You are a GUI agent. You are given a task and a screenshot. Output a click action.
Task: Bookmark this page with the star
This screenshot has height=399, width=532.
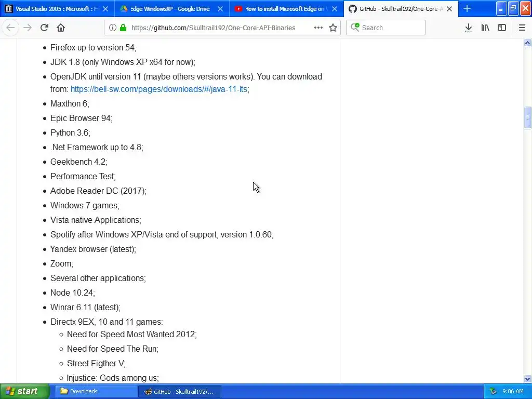pos(333,28)
